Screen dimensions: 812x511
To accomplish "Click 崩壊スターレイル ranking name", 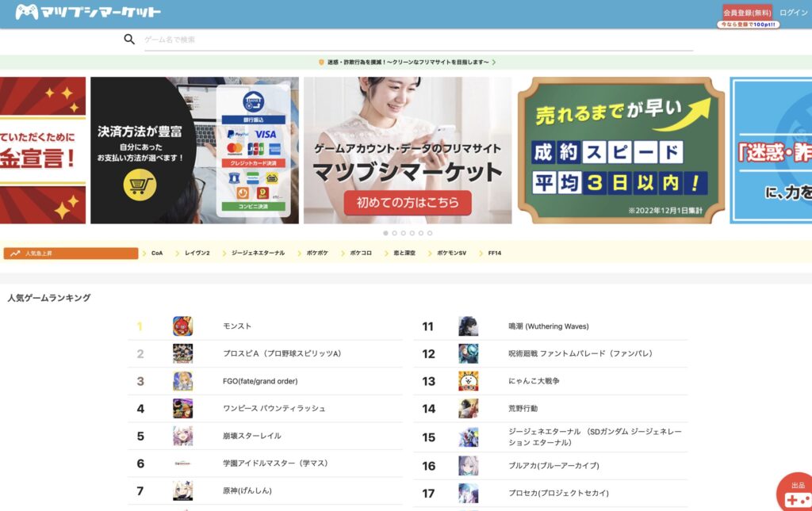I will pyautogui.click(x=252, y=436).
